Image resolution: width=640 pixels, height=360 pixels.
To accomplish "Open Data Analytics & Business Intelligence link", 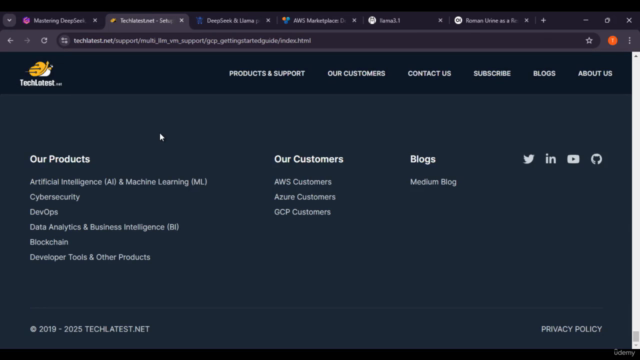I will click(x=104, y=227).
